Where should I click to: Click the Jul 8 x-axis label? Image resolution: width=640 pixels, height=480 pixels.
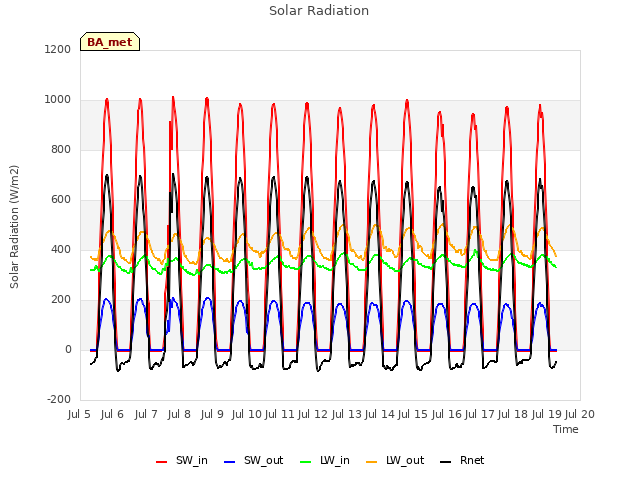(x=179, y=414)
